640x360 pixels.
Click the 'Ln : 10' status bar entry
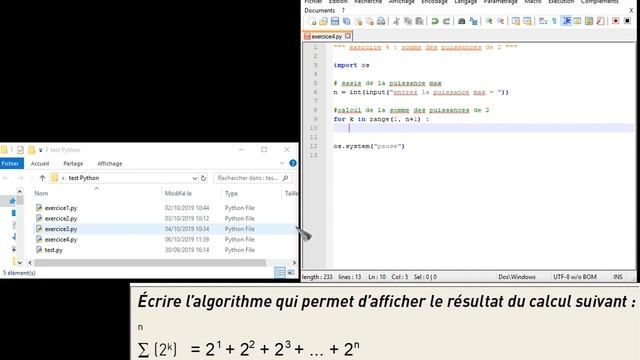click(x=377, y=277)
